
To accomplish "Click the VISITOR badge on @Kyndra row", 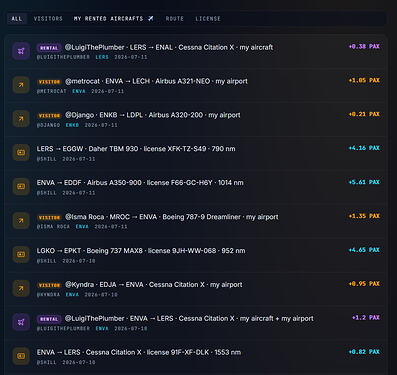I will 49,285.
